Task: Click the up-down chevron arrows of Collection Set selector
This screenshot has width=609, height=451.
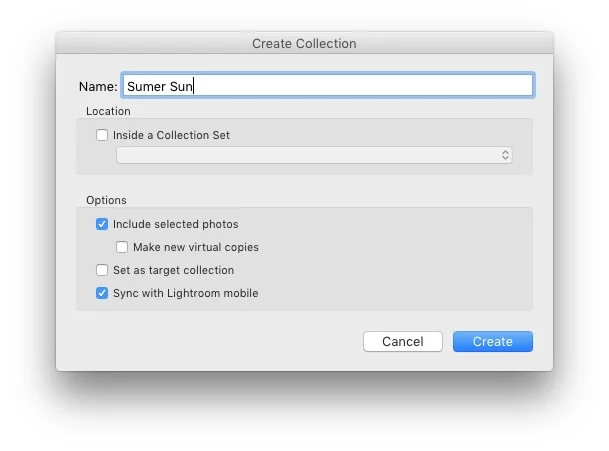Action: click(x=505, y=155)
